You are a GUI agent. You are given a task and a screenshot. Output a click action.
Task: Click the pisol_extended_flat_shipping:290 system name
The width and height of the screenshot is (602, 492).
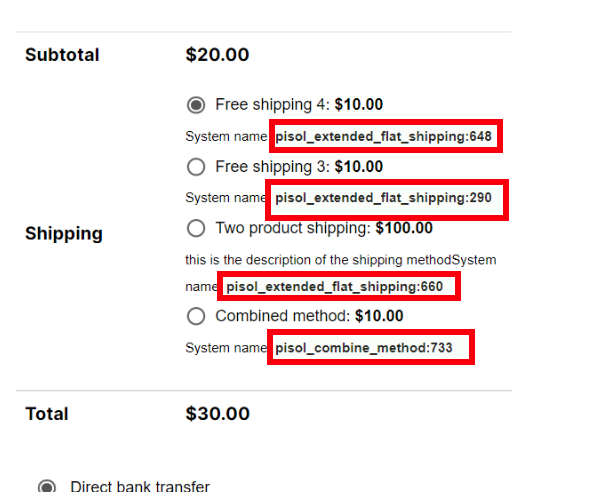click(384, 198)
